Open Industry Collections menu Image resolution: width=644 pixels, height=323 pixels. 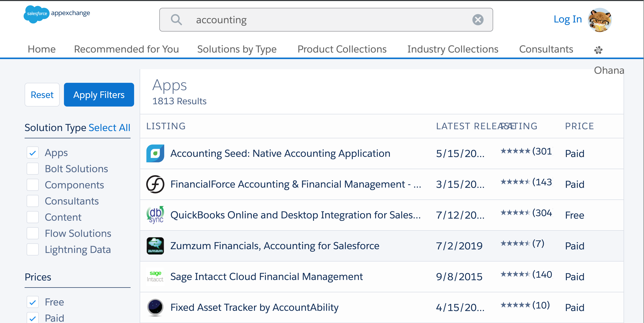click(453, 49)
